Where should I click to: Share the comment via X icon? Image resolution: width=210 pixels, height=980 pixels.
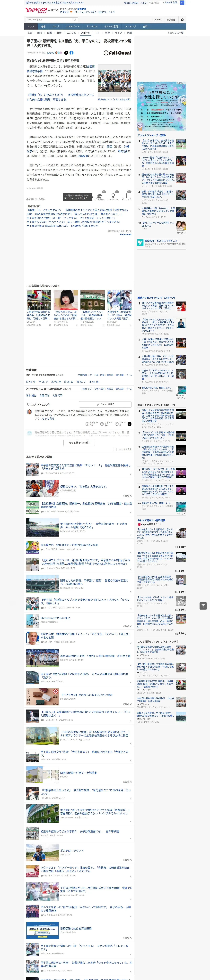(130, 424)
